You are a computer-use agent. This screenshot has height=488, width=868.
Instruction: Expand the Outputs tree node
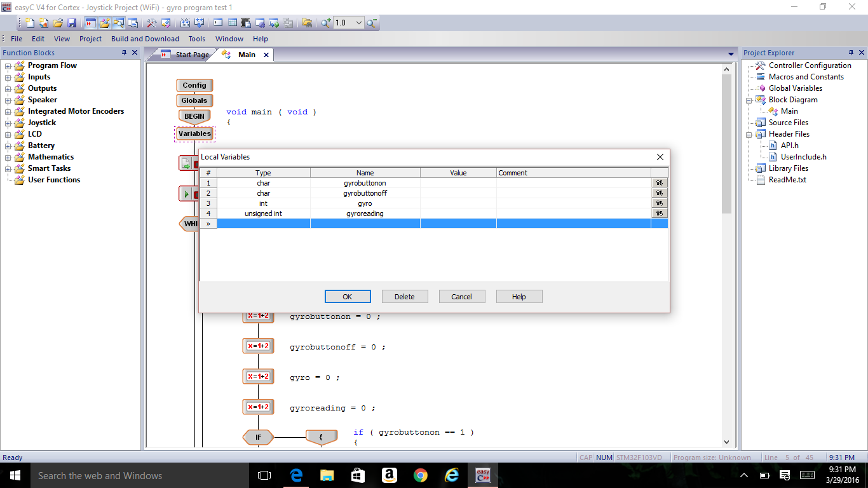click(x=8, y=88)
